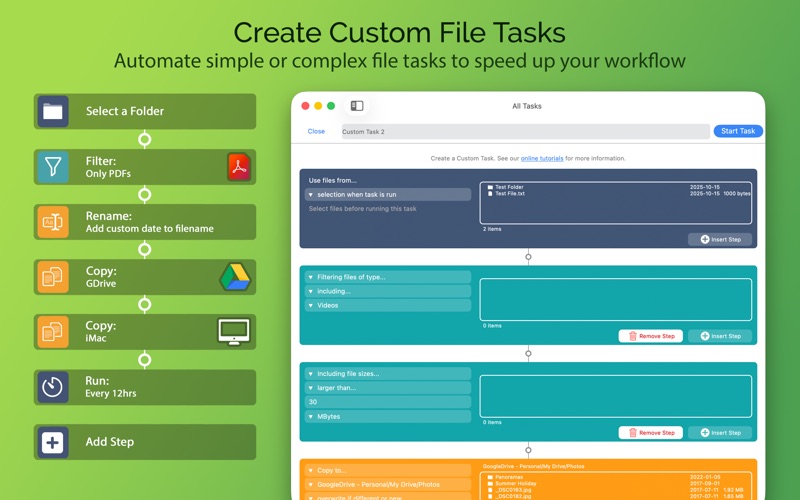Open the 'including...' dropdown
The height and width of the screenshot is (500, 800).
pos(388,291)
